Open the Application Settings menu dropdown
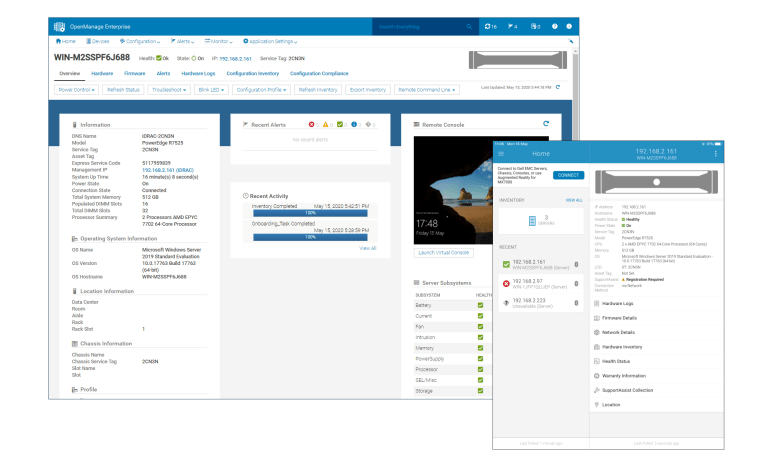 tap(270, 41)
